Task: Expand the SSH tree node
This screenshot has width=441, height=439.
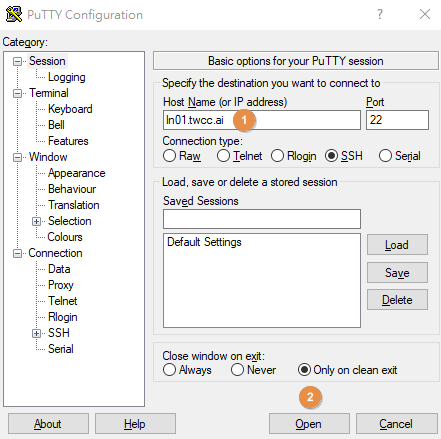Action: point(36,333)
